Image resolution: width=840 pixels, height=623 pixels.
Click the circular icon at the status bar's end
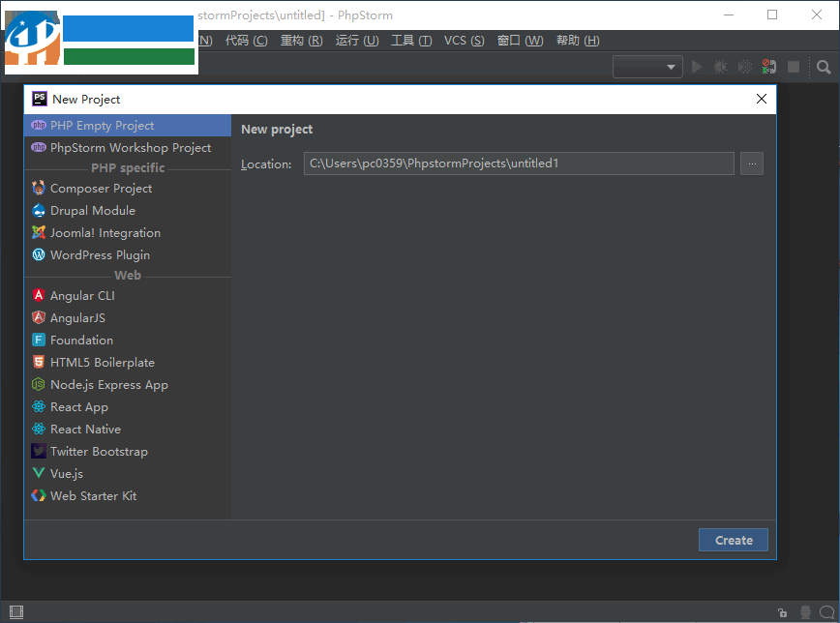pyautogui.click(x=827, y=611)
